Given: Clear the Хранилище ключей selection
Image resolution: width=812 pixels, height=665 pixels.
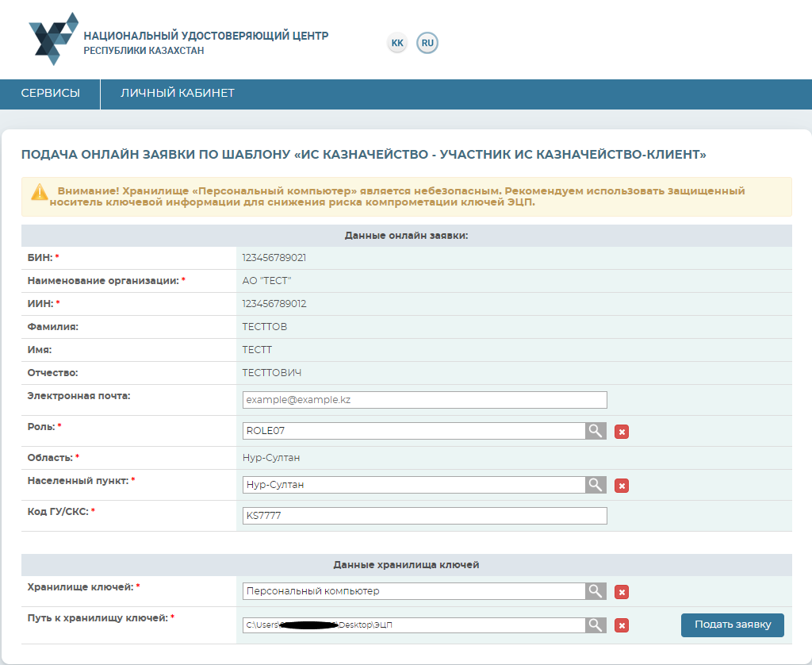Looking at the screenshot, I should pyautogui.click(x=622, y=592).
